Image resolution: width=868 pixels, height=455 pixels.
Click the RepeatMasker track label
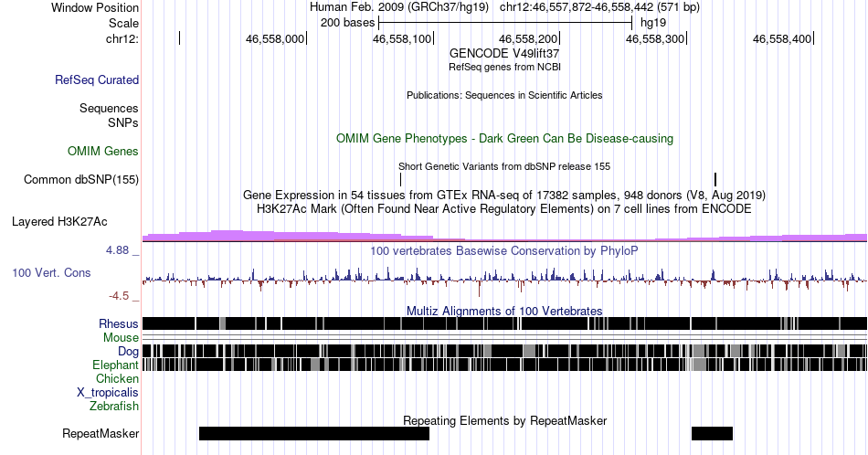[101, 433]
